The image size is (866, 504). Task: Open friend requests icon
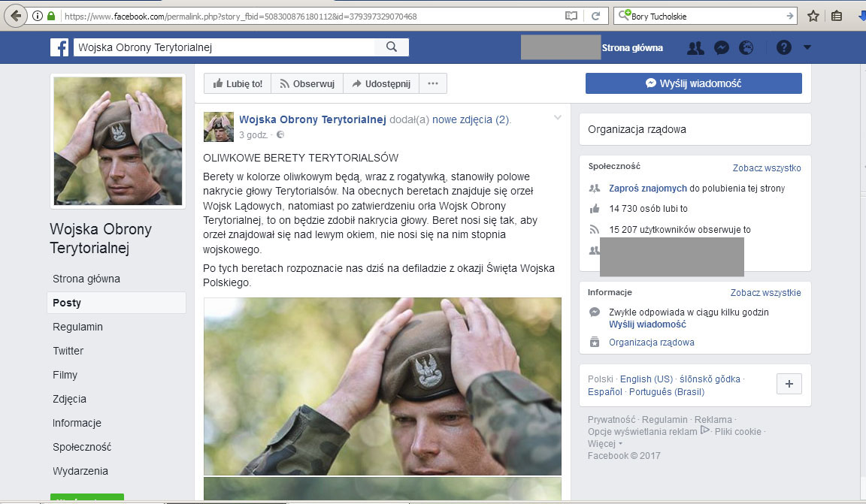tap(695, 48)
